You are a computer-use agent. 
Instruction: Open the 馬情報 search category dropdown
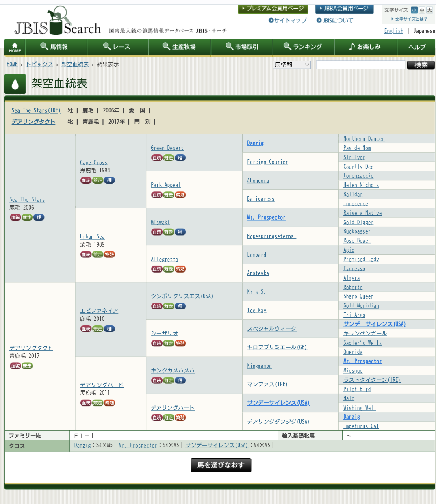tap(292, 65)
